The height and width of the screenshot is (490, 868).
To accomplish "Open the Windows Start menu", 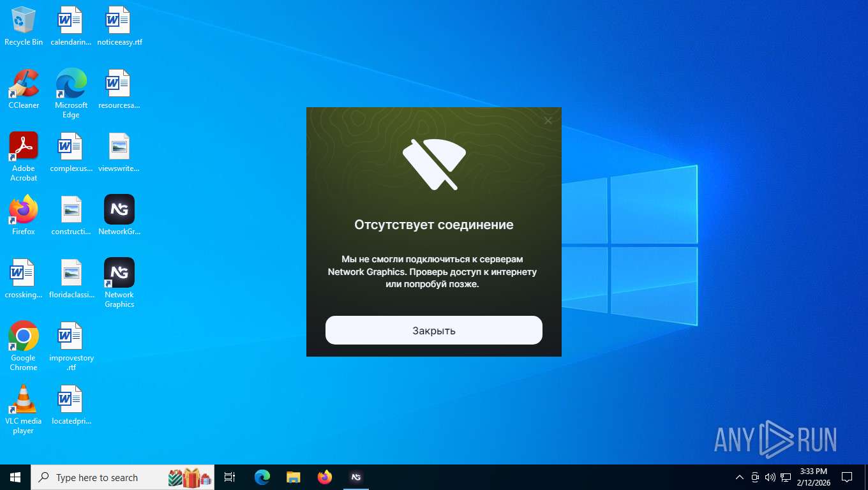I will point(15,477).
